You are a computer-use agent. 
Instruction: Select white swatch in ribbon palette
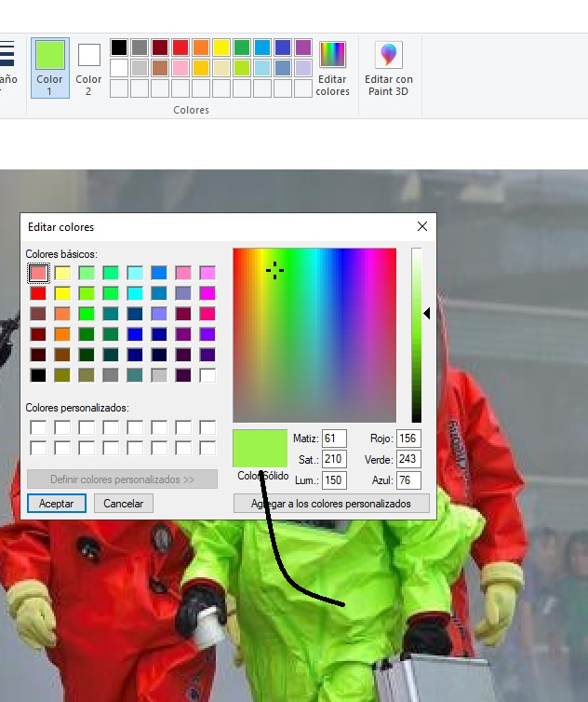tap(119, 68)
